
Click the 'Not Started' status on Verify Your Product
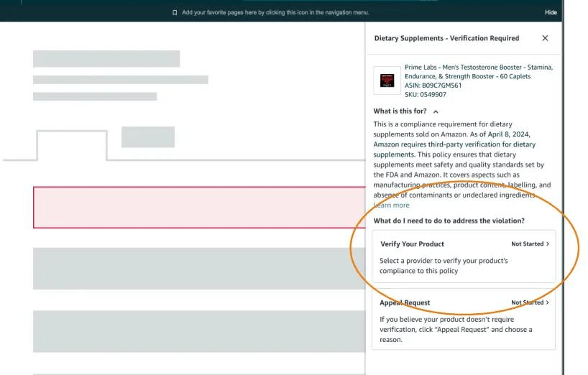click(527, 244)
